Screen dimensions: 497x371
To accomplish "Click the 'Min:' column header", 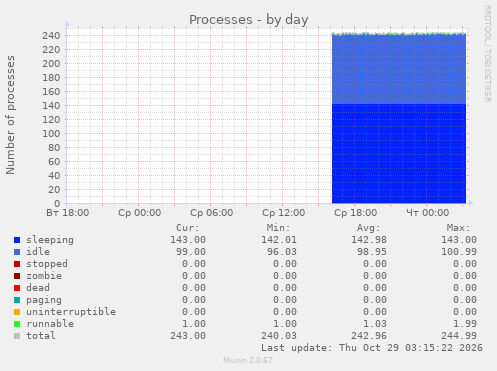I will coord(278,228).
